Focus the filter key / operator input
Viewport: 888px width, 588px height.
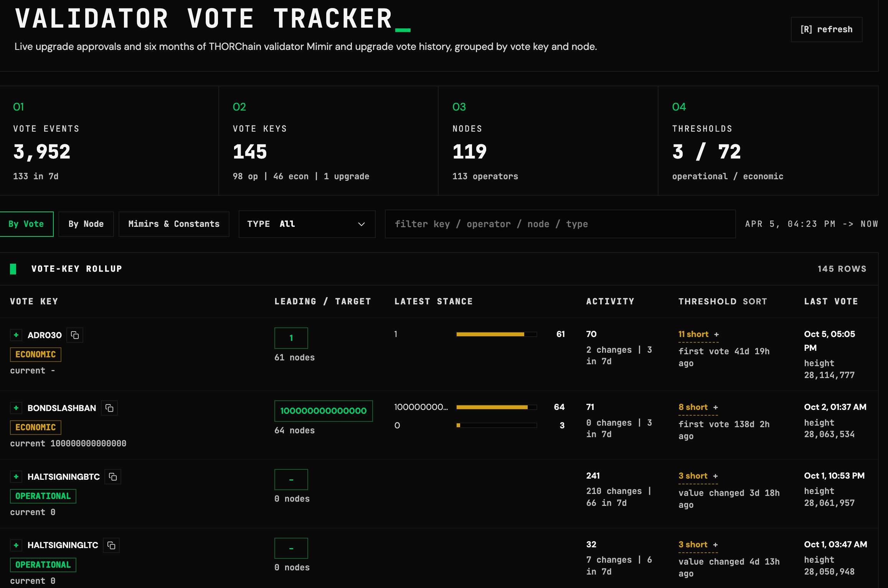click(560, 224)
